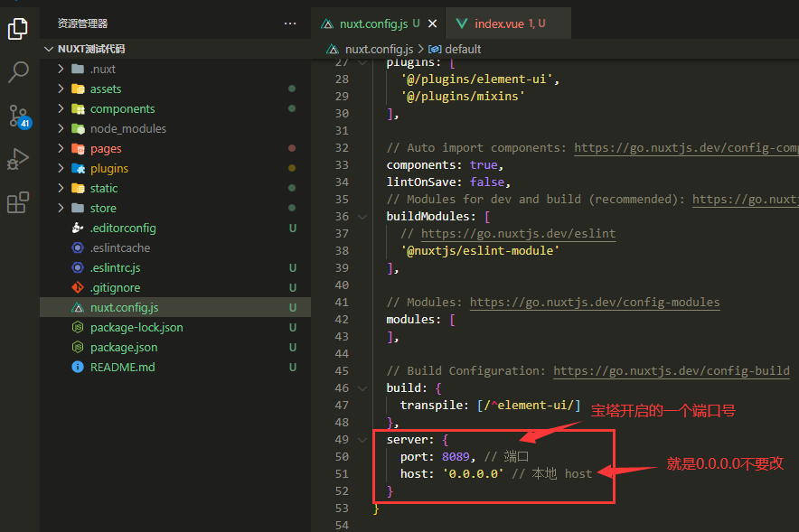799x532 pixels.
Task: Click the static folder icon
Action: (78, 188)
